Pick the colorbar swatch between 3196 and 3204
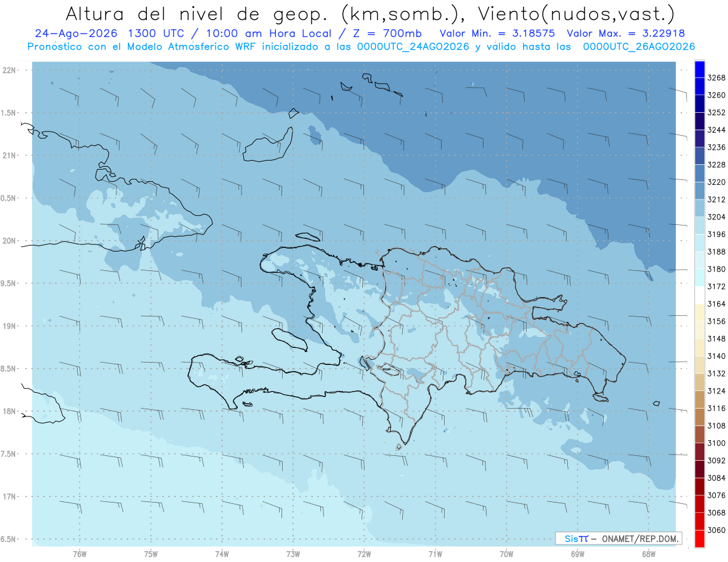 tap(699, 226)
